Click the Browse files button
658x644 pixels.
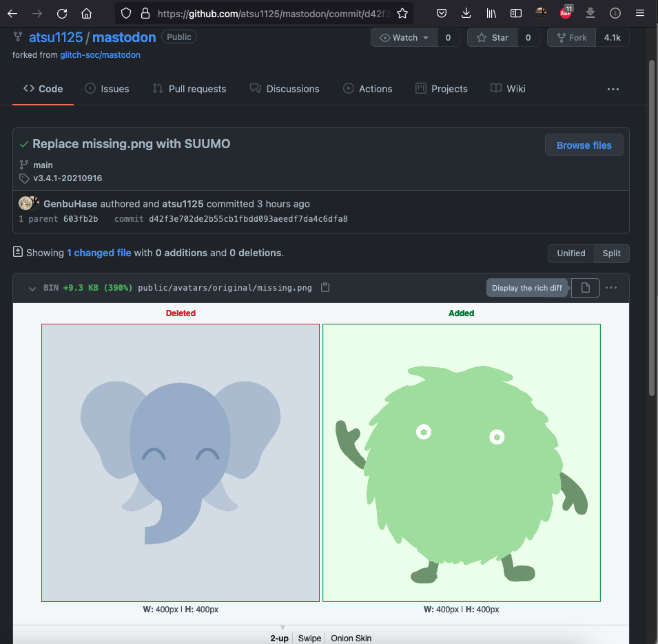coord(584,145)
